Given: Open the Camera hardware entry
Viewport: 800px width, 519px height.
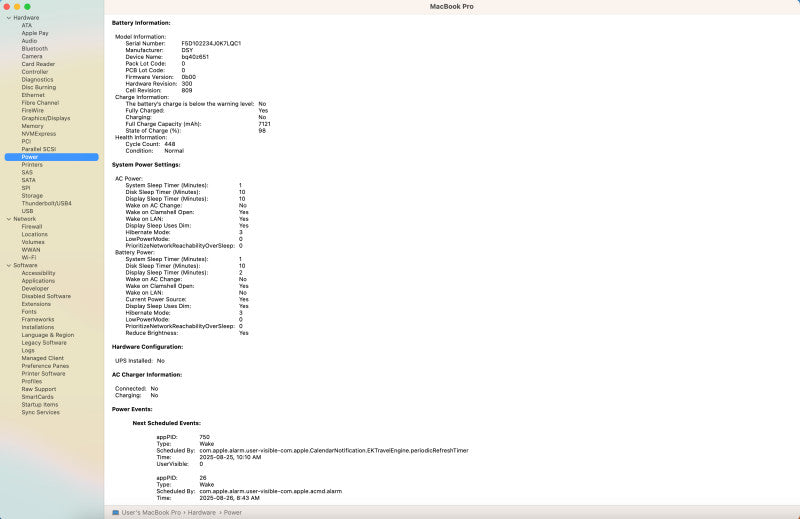Looking at the screenshot, I should click(x=32, y=56).
